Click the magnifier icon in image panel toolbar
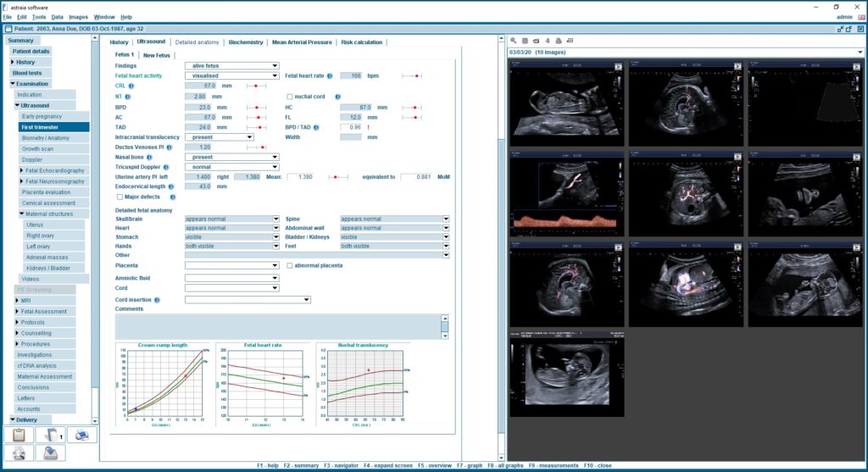868x472 pixels. point(514,41)
